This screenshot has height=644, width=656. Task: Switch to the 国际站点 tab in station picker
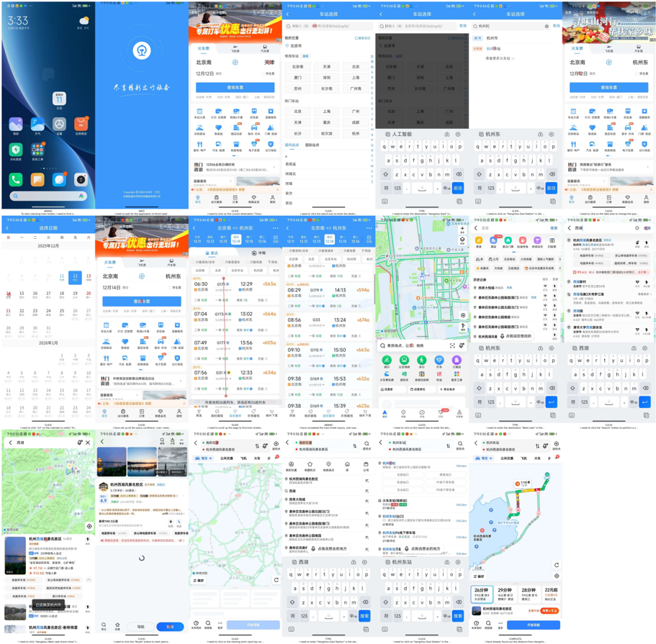[x=312, y=145]
